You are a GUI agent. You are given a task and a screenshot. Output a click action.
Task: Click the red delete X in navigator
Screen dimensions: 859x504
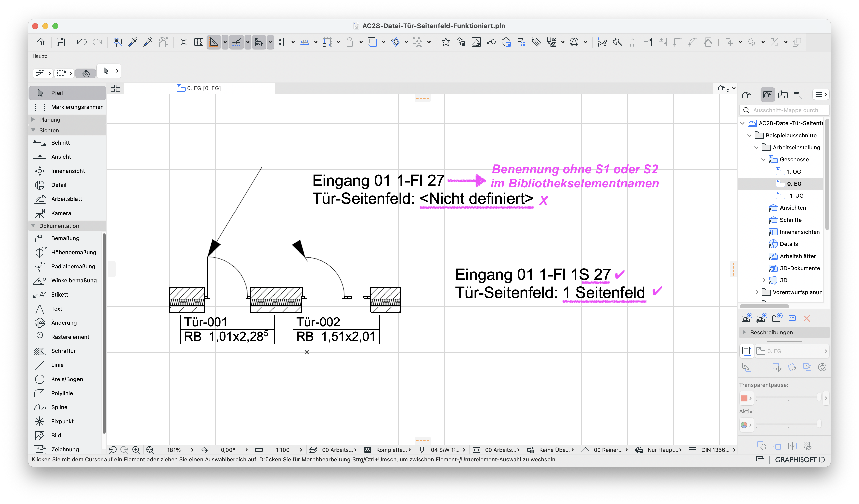pyautogui.click(x=807, y=318)
